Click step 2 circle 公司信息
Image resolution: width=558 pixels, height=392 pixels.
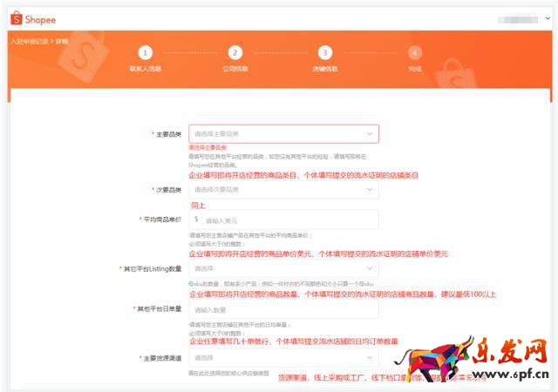(235, 53)
